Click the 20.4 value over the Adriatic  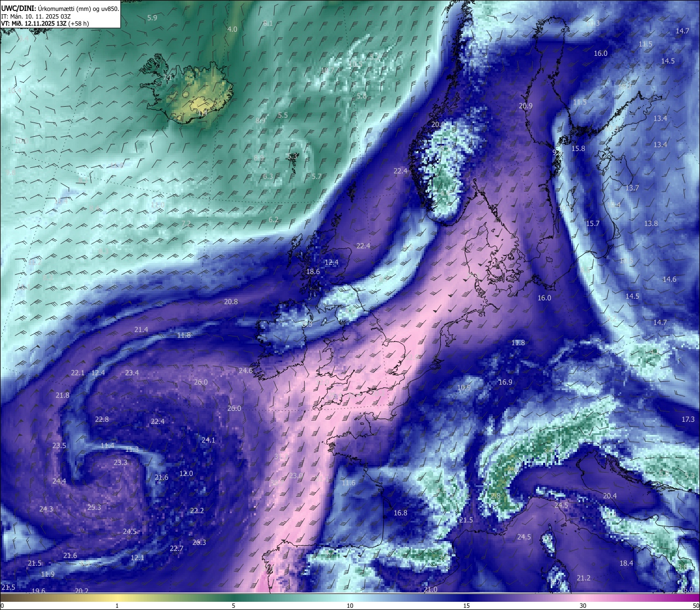[x=610, y=496]
